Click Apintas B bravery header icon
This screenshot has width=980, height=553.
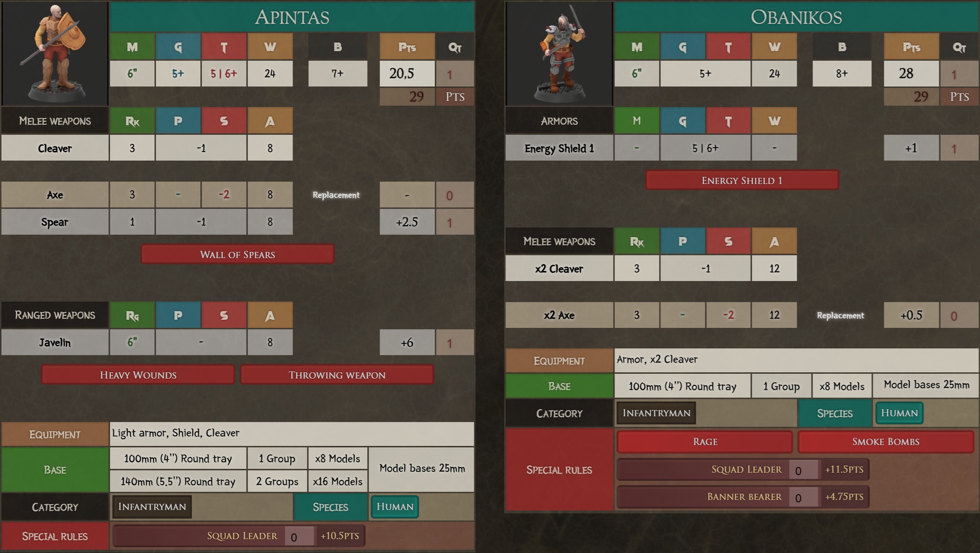[x=338, y=47]
